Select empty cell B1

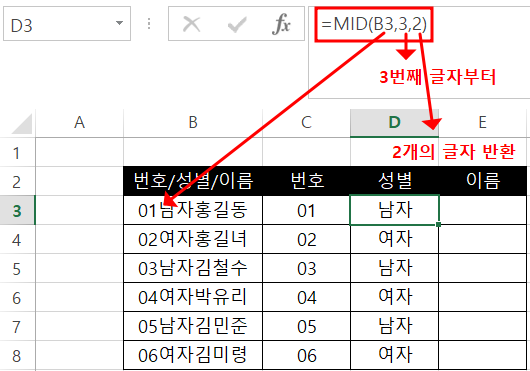coord(193,152)
